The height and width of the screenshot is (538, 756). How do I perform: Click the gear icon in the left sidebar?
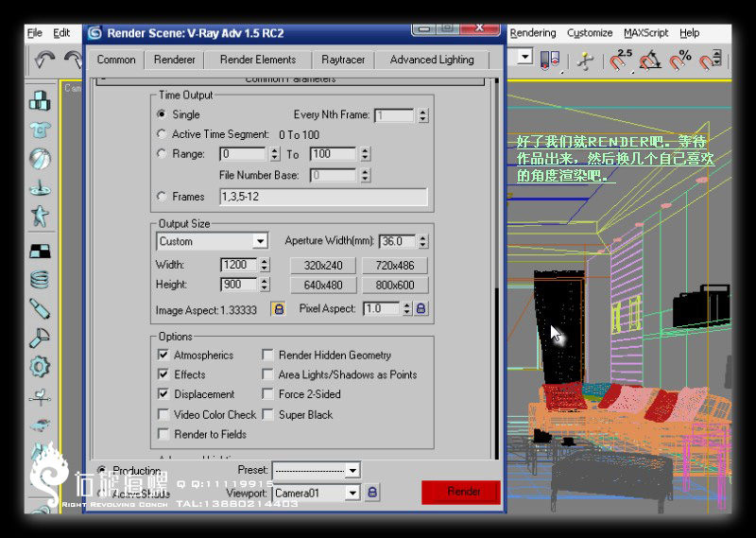[x=40, y=367]
